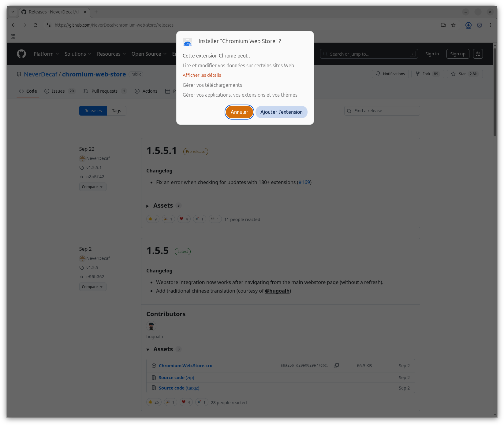Copy the sha256 hash of crx file
The height and width of the screenshot is (425, 504).
(x=336, y=366)
